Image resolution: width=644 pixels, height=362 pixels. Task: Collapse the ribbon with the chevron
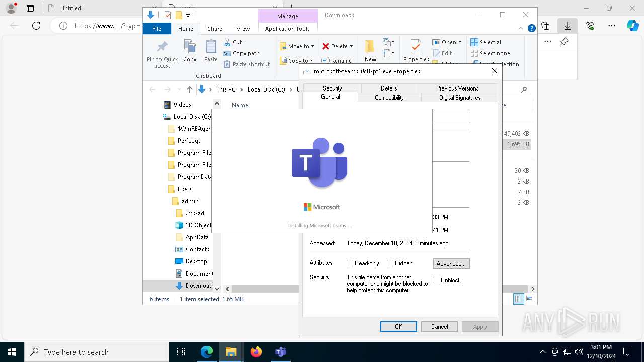(520, 29)
